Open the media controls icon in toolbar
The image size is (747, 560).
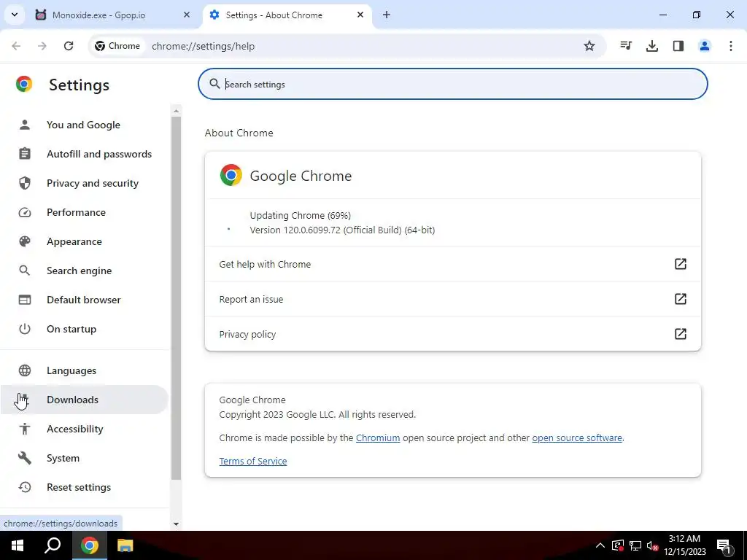tap(626, 46)
